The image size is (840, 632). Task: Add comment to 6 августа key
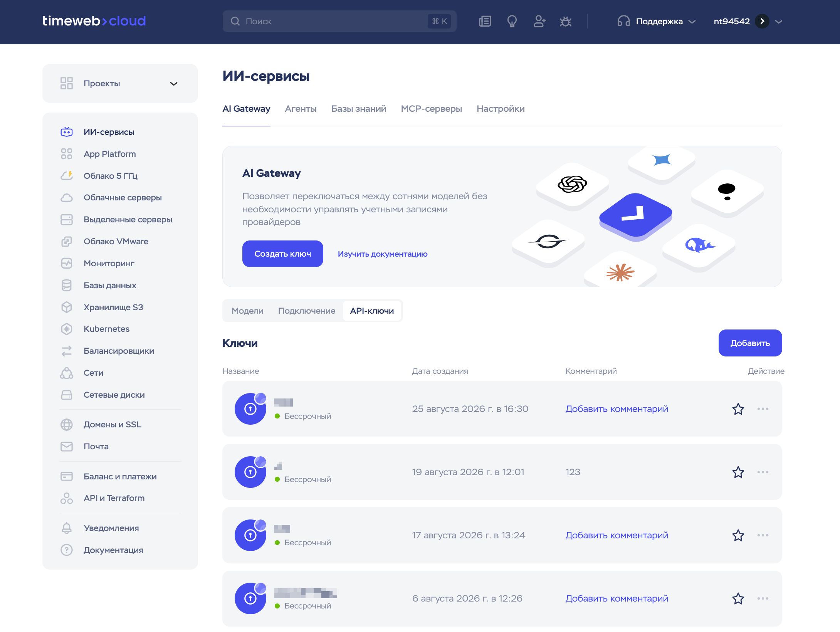(617, 598)
